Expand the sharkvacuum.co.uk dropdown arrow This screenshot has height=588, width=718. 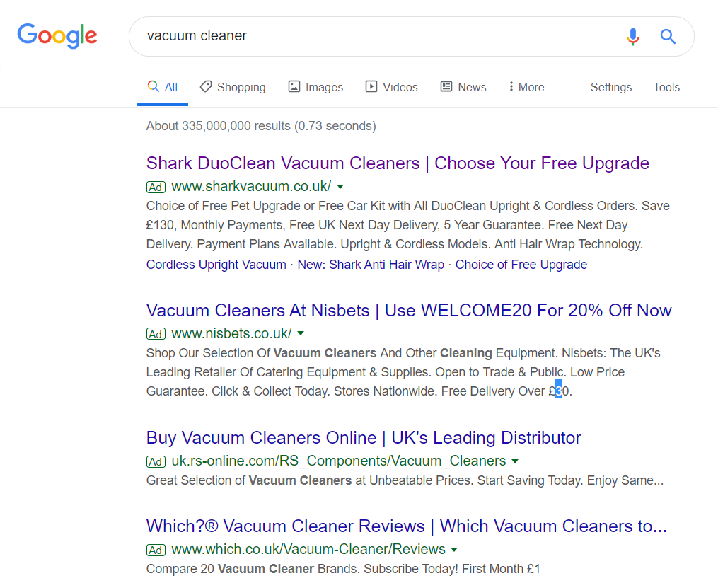(x=340, y=187)
